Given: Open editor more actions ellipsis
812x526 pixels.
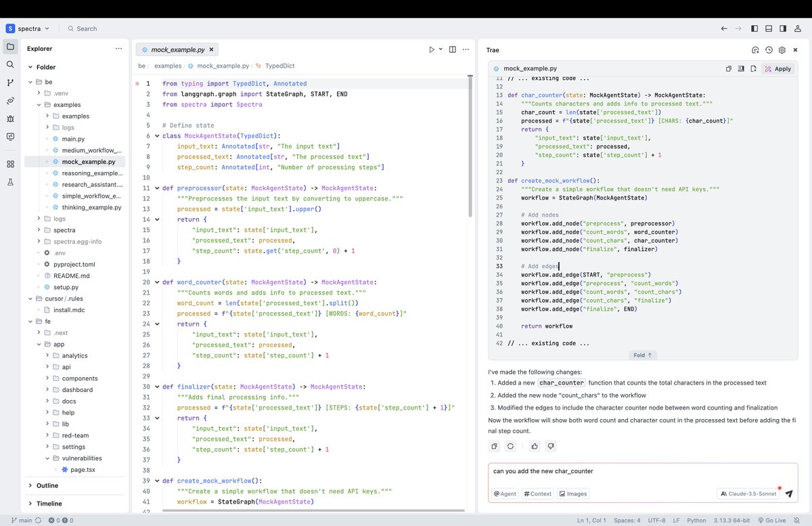Looking at the screenshot, I should pos(466,49).
